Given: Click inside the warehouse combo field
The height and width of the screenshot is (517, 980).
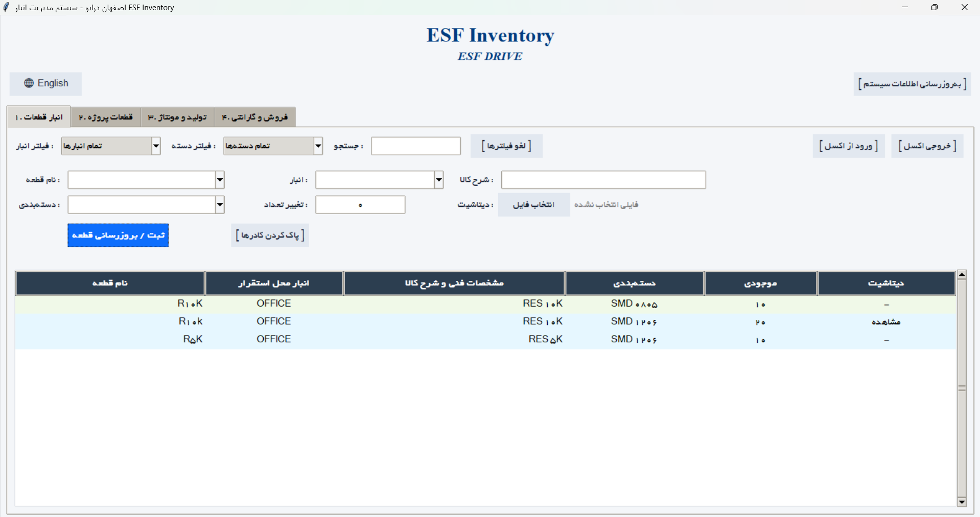Looking at the screenshot, I should click(375, 180).
